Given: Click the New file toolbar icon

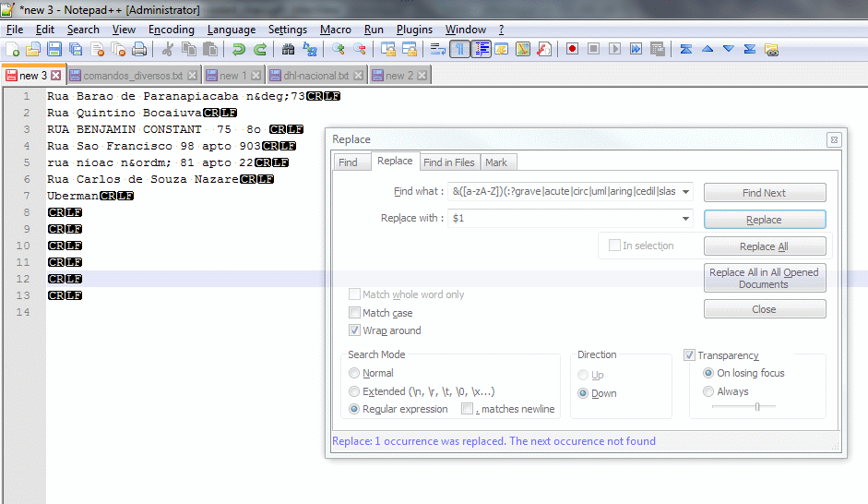Looking at the screenshot, I should (x=12, y=49).
